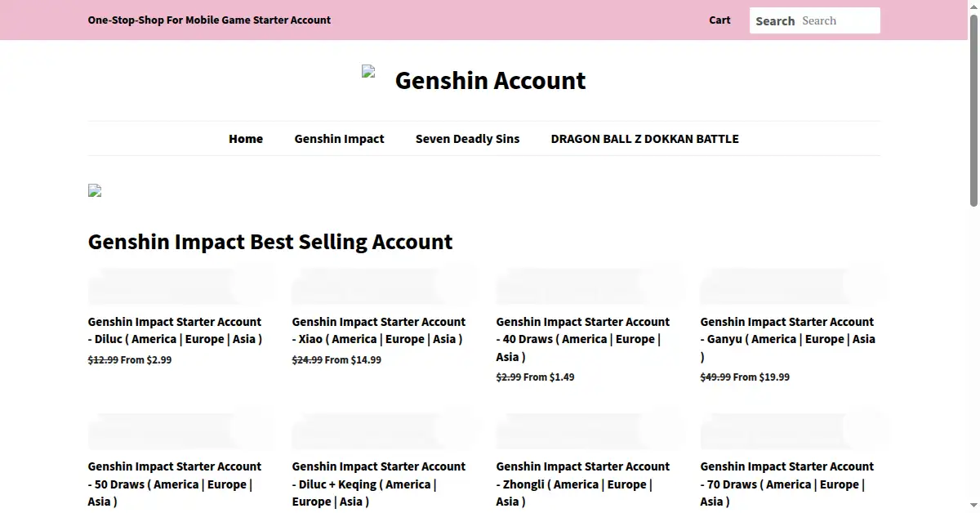Open the Starter Account - Diluc product
Viewport: 980px width, 513px height.
pyautogui.click(x=175, y=330)
